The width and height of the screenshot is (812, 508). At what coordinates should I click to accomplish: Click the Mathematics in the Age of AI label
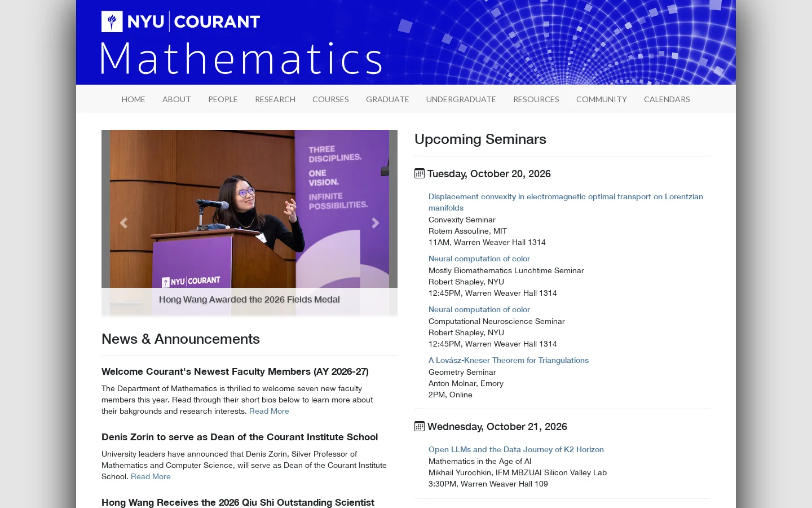[x=480, y=461]
